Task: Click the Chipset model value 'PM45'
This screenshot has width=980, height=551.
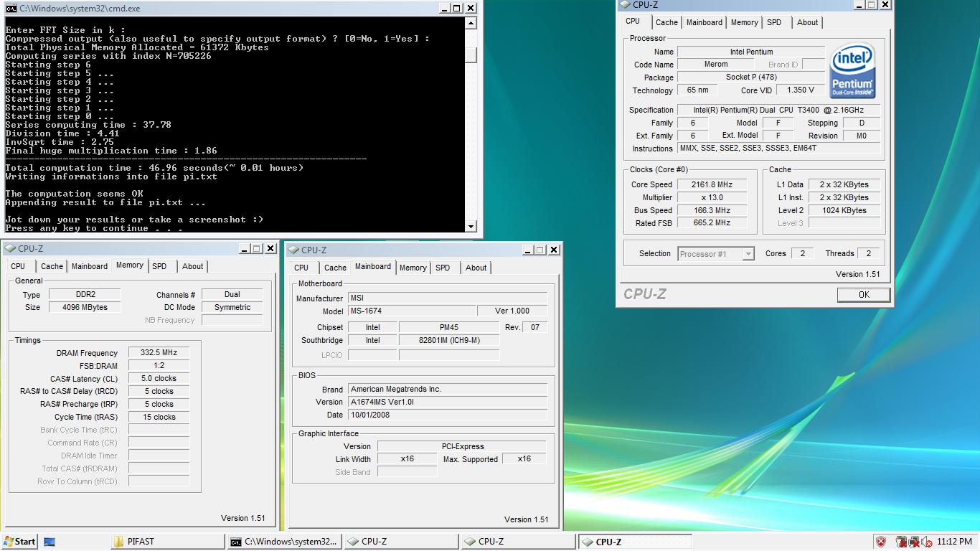Action: click(x=449, y=327)
